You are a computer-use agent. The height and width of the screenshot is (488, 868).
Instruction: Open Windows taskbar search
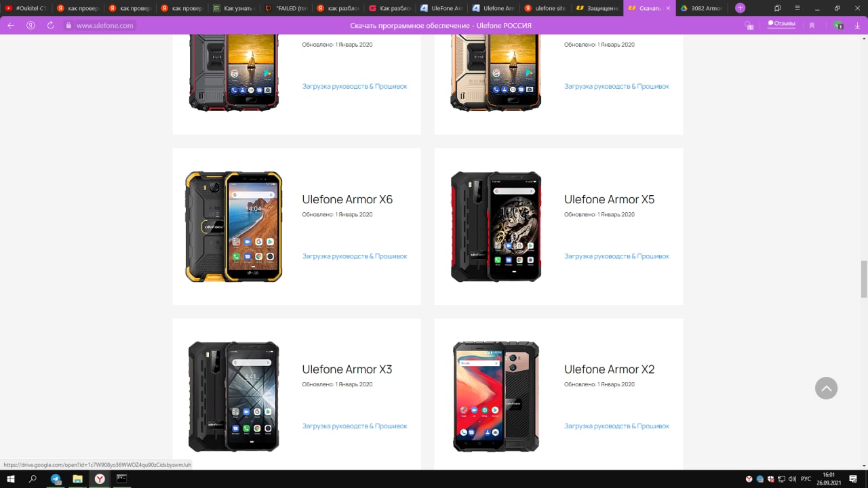point(33,479)
